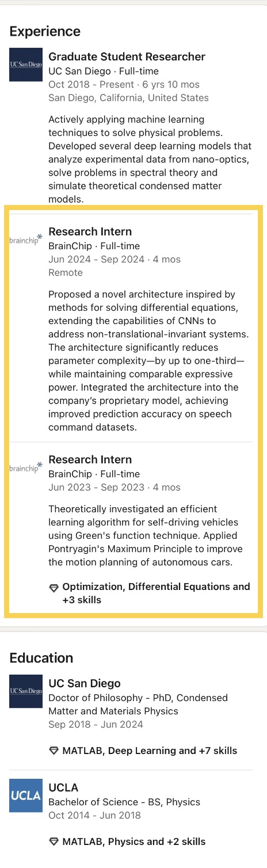Open the Graduate Student Researcher position title
The width and height of the screenshot is (267, 868).
(127, 57)
